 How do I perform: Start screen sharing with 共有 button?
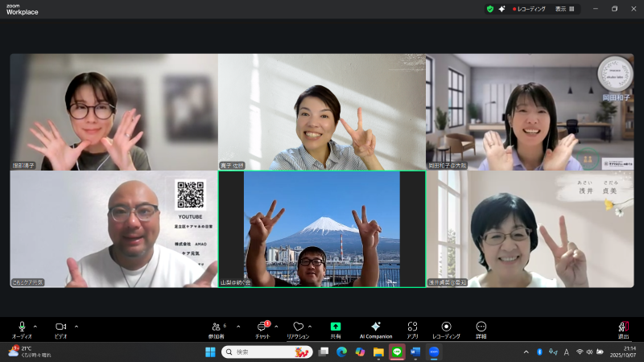336,328
